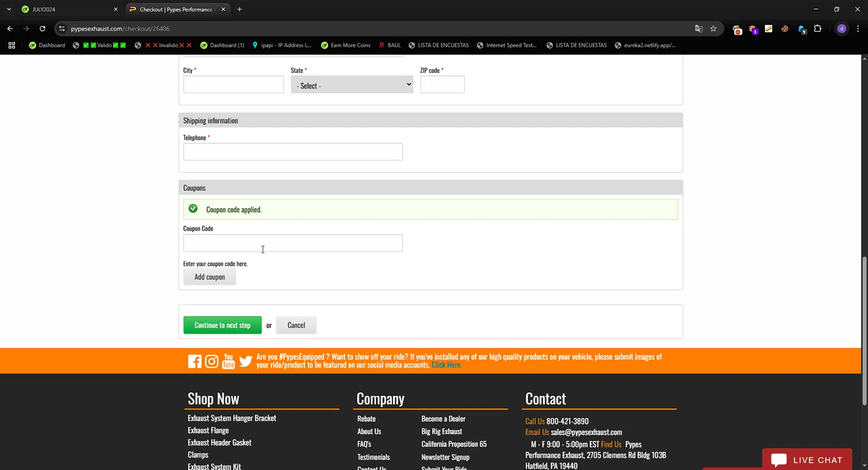
Task: Open the tab search dropdown arrow
Action: click(x=9, y=9)
